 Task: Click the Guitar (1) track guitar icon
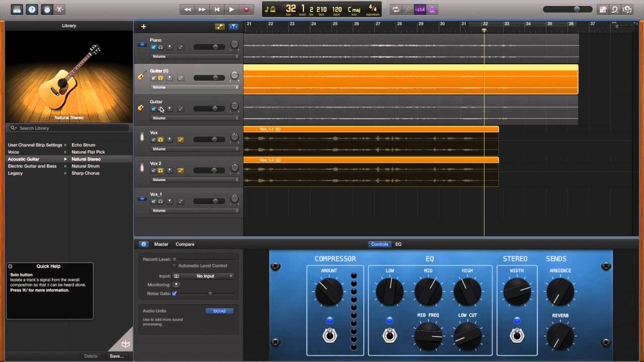[142, 76]
